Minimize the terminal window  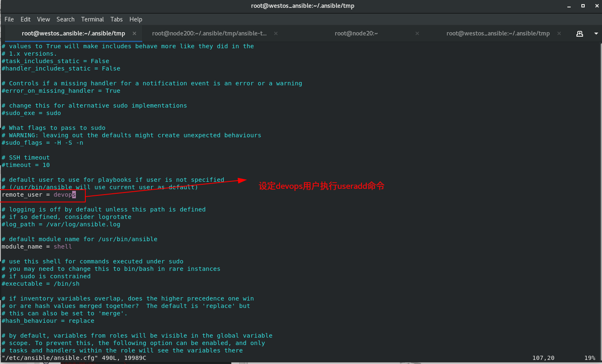click(x=569, y=6)
